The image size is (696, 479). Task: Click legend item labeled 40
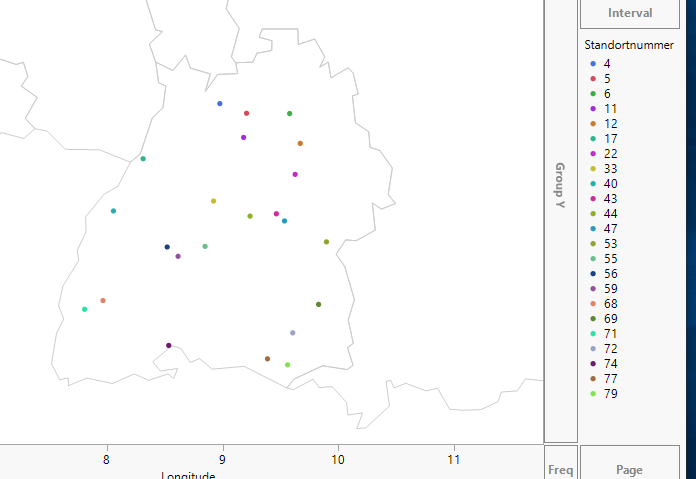[x=603, y=184]
